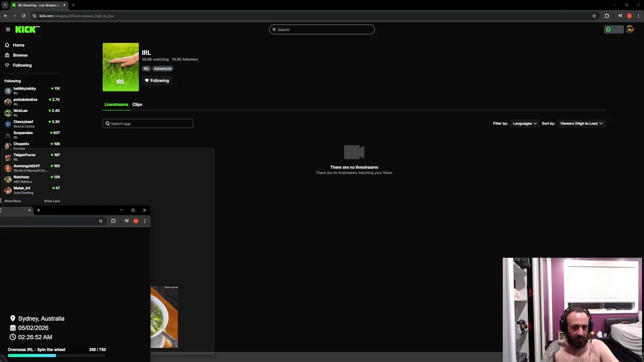The width and height of the screenshot is (644, 362).
Task: Click the green Kick logo
Action: (27, 30)
